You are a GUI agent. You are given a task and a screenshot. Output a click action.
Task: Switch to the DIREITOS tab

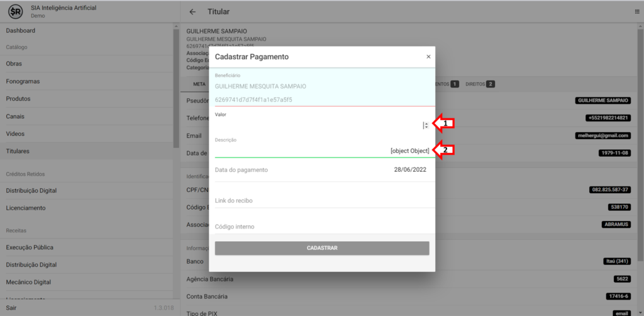480,84
